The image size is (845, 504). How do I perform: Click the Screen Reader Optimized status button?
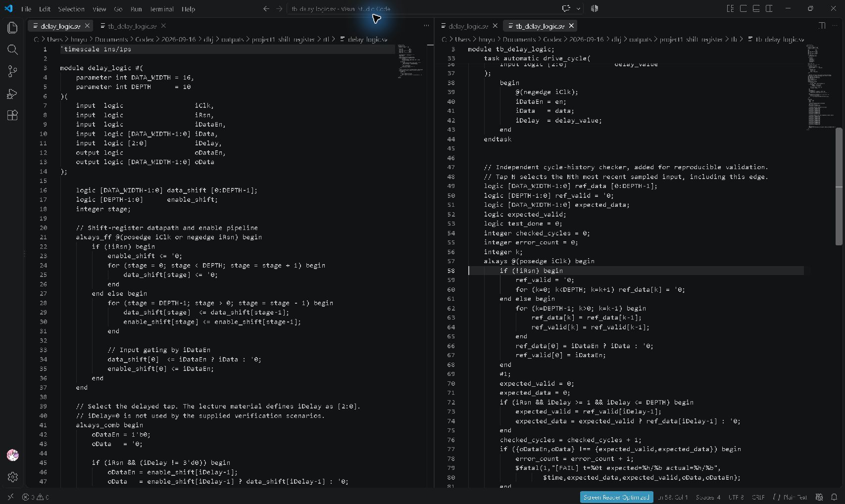pos(616,497)
